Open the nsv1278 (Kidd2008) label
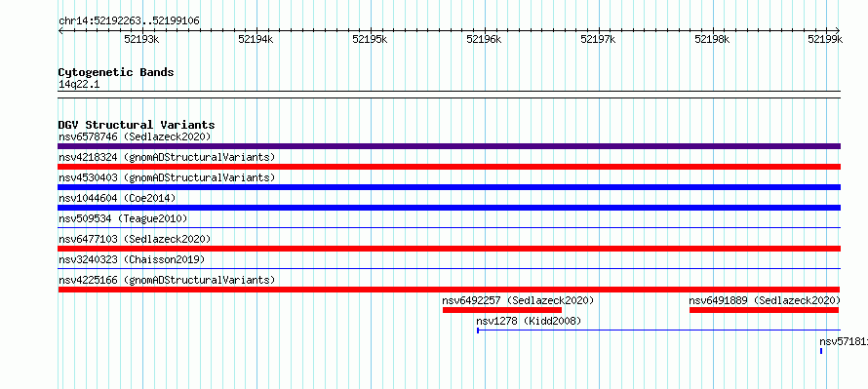The image size is (868, 389). pos(529,321)
